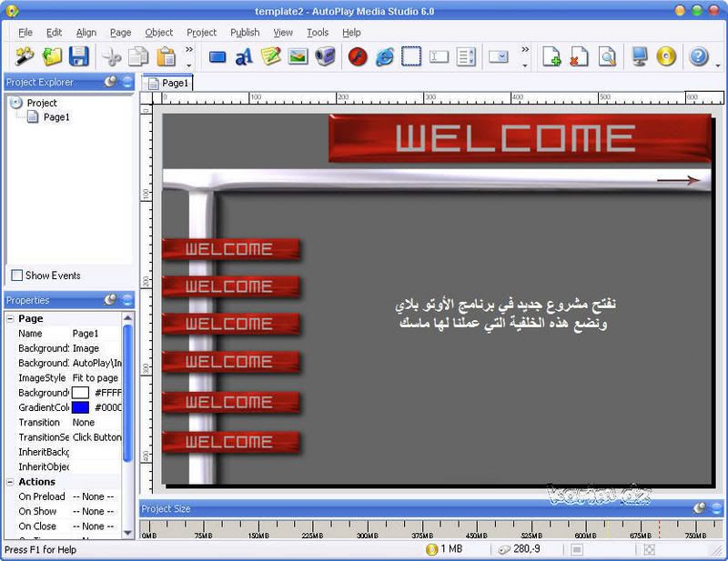Collapse the Actions properties group

10,482
